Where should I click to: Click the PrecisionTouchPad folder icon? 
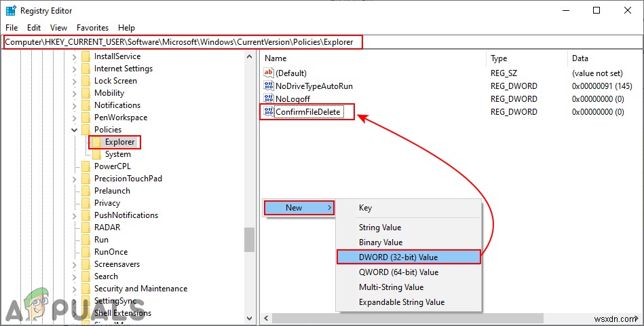tap(86, 179)
